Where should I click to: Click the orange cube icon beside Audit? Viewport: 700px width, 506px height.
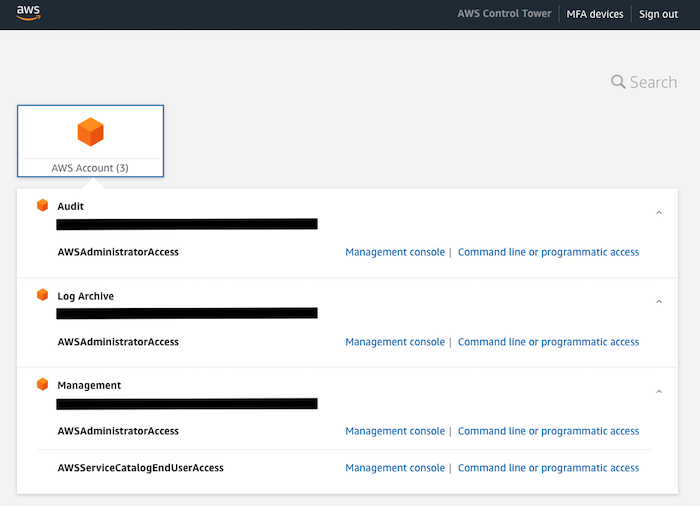pos(42,205)
